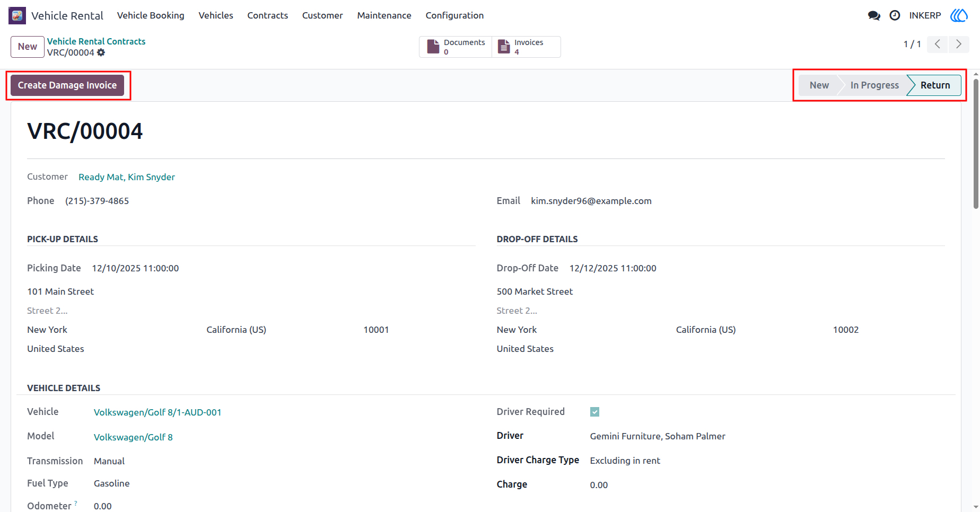Open the Vehicle Booking menu
Screen dimensions: 980x512
[151, 15]
